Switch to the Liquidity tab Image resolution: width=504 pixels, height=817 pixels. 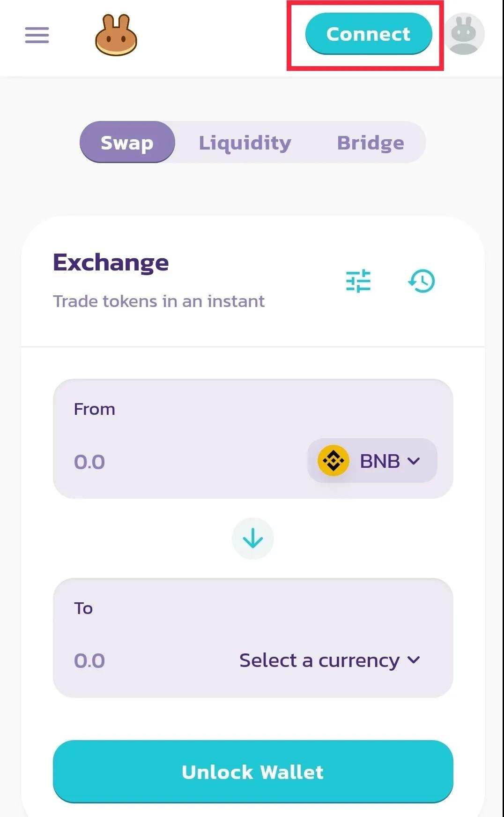(x=245, y=142)
